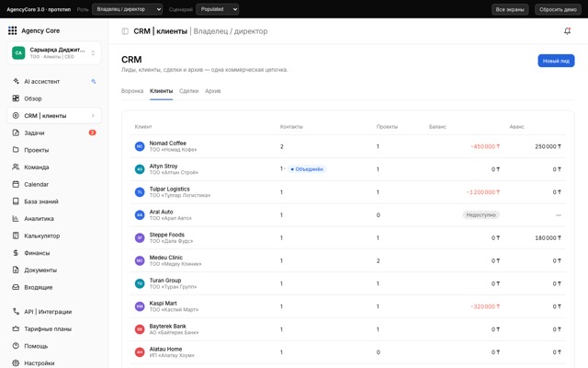Click the Turan Group client name
588x368 pixels.
click(x=165, y=280)
